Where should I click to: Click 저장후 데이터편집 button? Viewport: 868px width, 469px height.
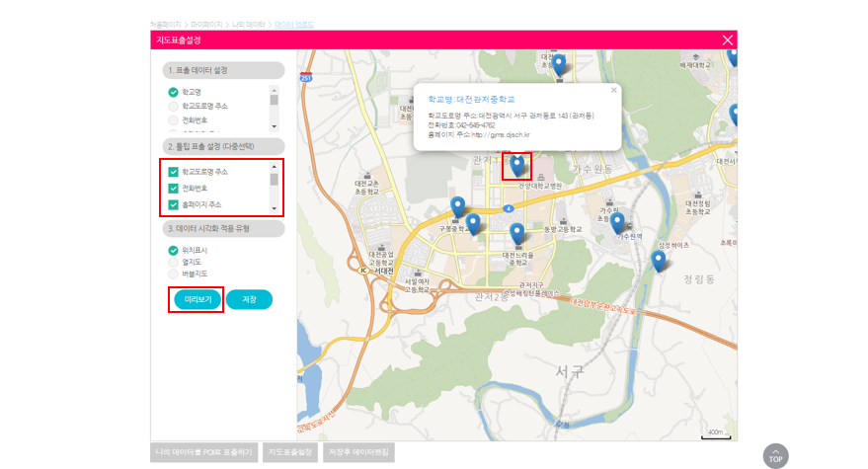tap(358, 452)
